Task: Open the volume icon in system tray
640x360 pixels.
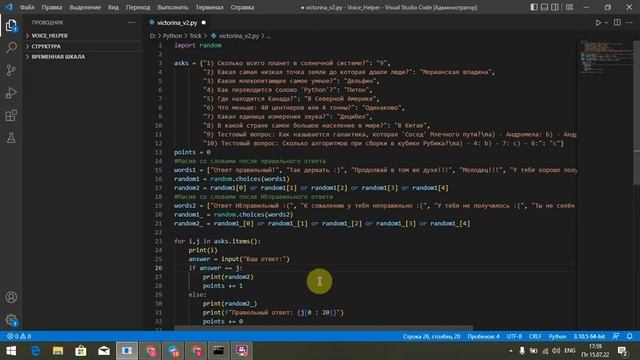Action: coord(556,351)
